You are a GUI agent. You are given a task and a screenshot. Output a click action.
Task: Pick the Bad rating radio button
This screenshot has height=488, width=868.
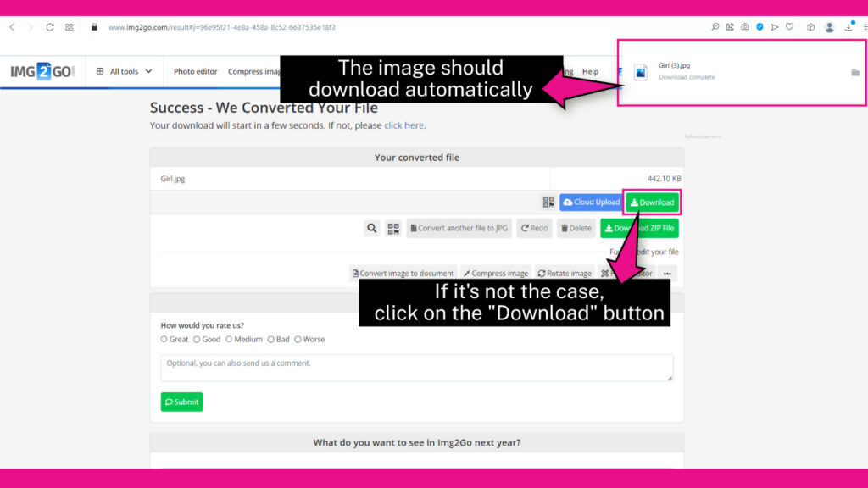[271, 340]
